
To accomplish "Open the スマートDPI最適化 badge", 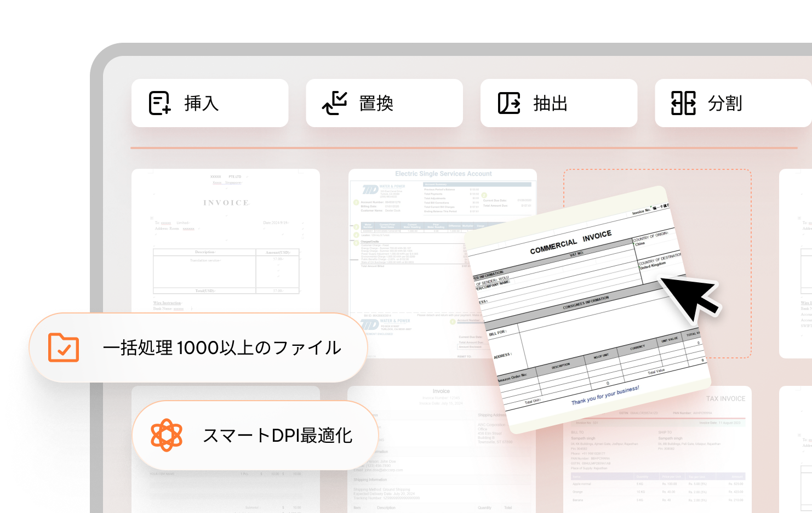I will (x=255, y=435).
